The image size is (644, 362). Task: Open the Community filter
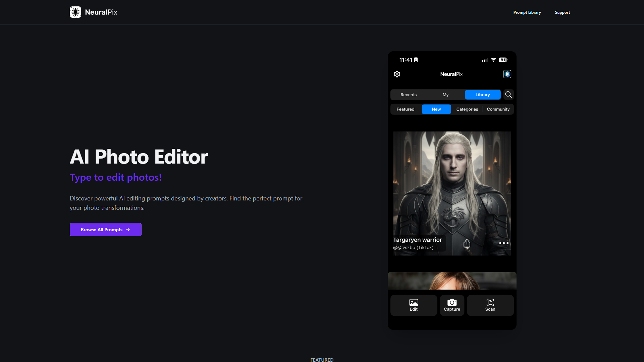tap(498, 109)
